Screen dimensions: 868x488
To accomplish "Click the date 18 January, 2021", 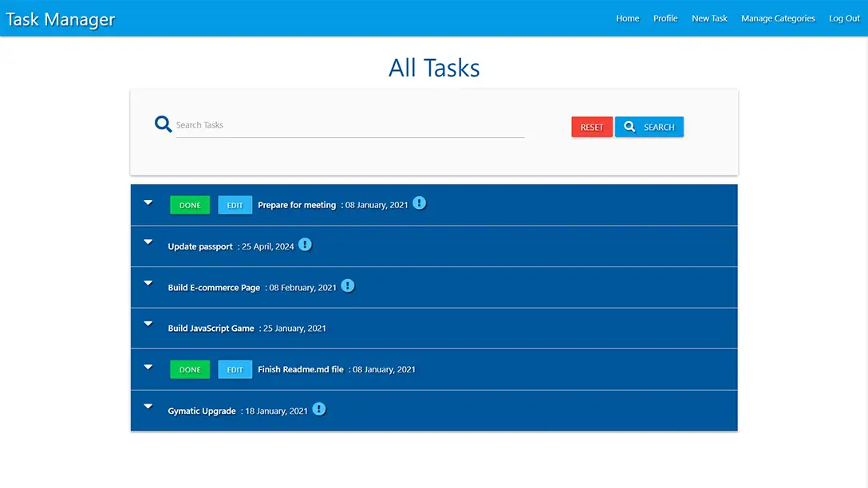I will [276, 411].
